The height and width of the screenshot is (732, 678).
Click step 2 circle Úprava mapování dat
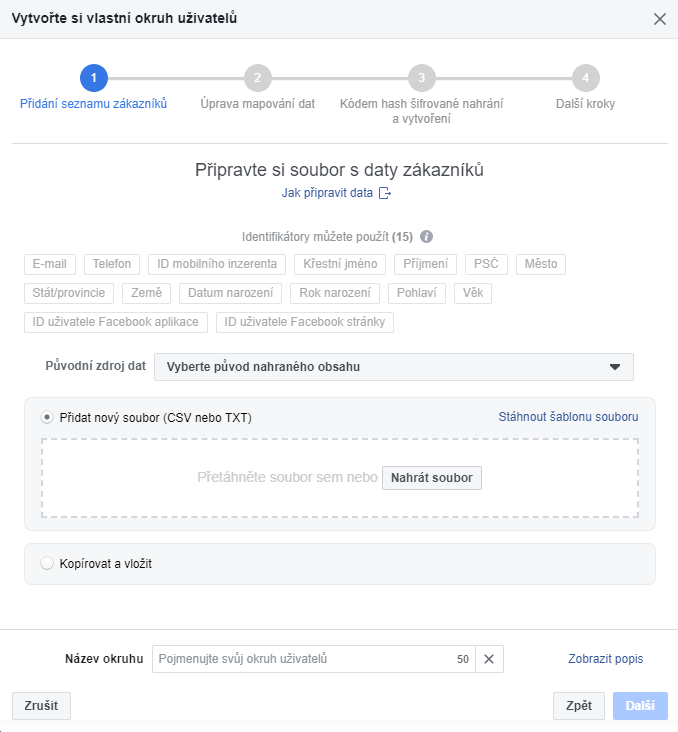[x=258, y=78]
